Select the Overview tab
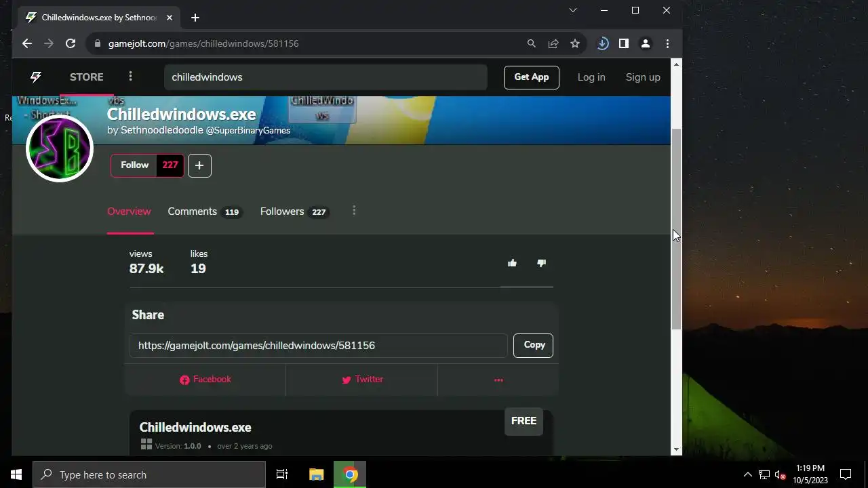 click(x=129, y=211)
